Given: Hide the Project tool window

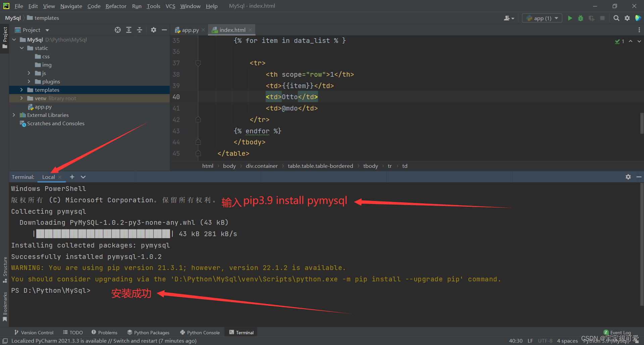Looking at the screenshot, I should (164, 30).
